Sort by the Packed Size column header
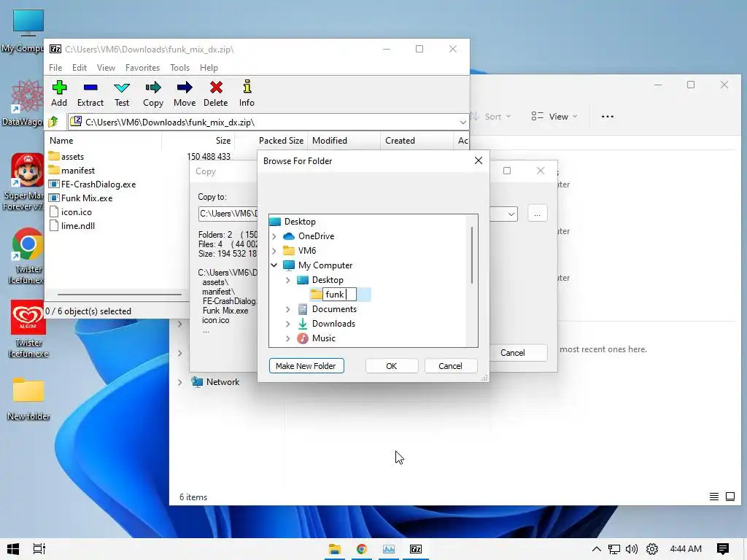Screen dimensions: 747x560 281,141
